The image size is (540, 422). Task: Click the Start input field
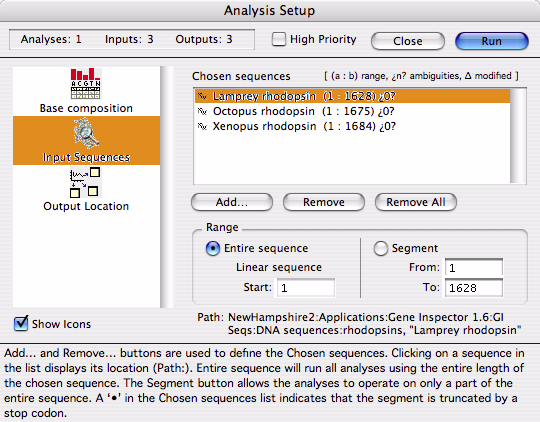(x=305, y=288)
